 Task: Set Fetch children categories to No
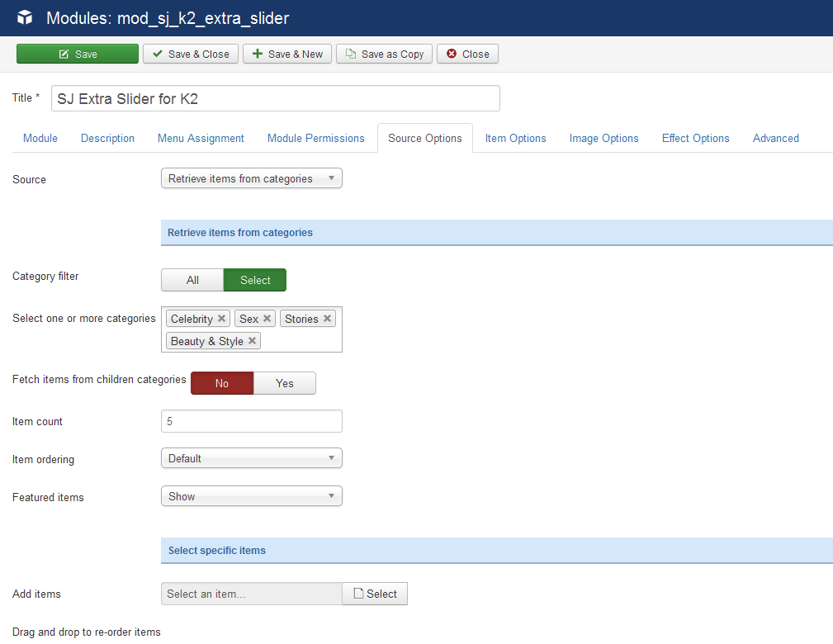pos(222,383)
